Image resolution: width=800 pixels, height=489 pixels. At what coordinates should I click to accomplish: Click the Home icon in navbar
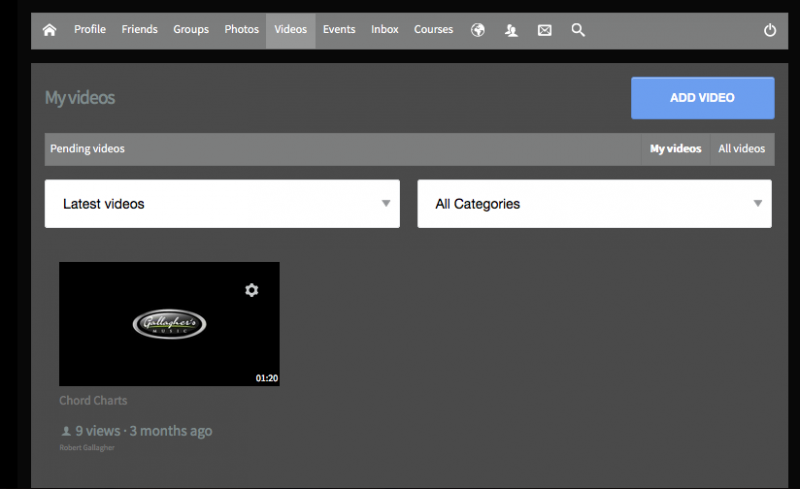click(49, 30)
